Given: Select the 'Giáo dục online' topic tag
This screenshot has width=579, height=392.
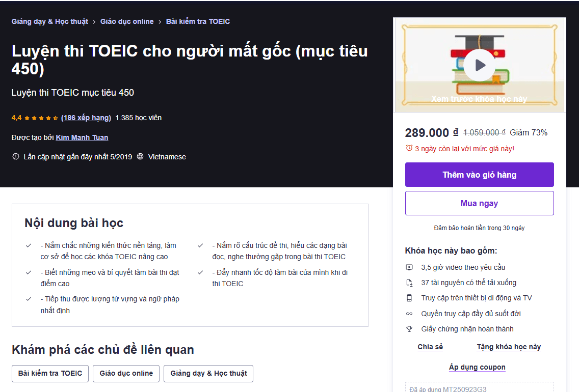Looking at the screenshot, I should coord(126,374).
